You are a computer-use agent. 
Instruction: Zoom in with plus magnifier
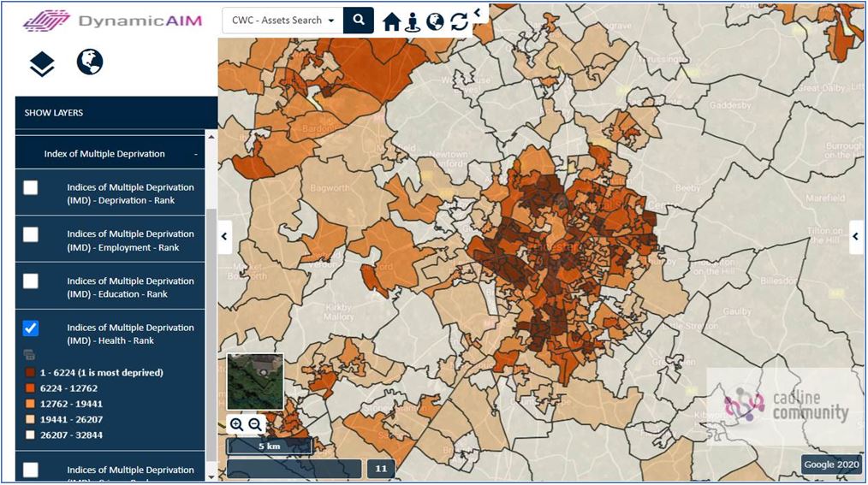click(236, 424)
